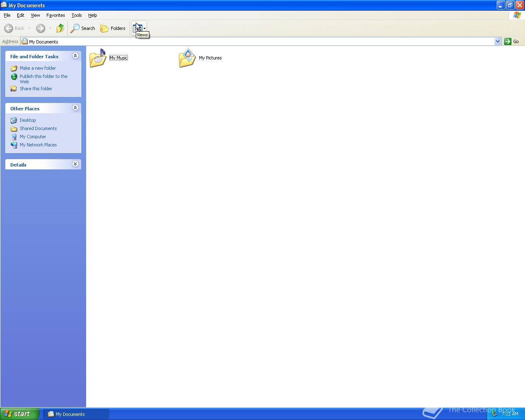Expand the Back history dropdown arrow
525x420 pixels.
tap(29, 28)
